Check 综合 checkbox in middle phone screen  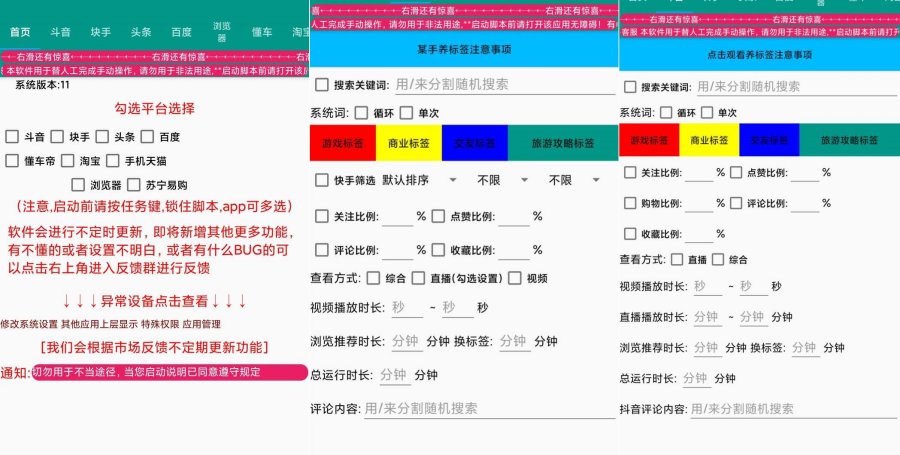click(374, 278)
